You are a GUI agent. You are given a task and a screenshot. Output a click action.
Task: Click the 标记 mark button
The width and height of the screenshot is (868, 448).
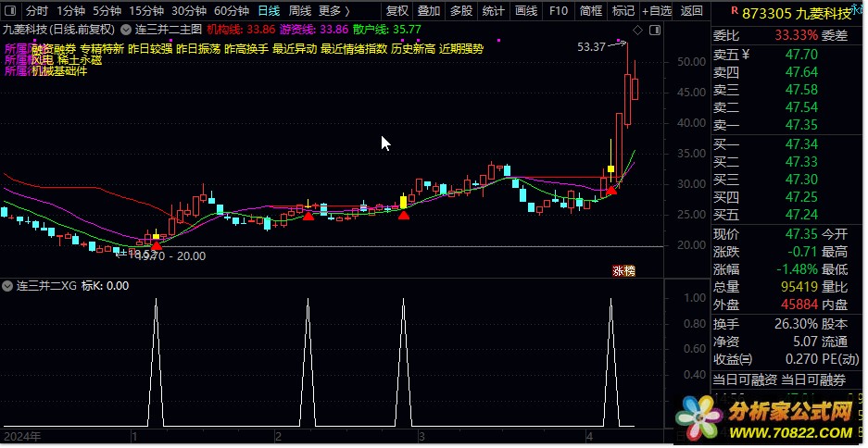tap(623, 10)
